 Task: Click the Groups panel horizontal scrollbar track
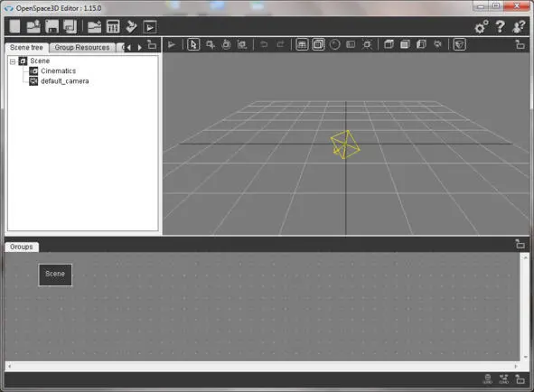tap(262, 367)
